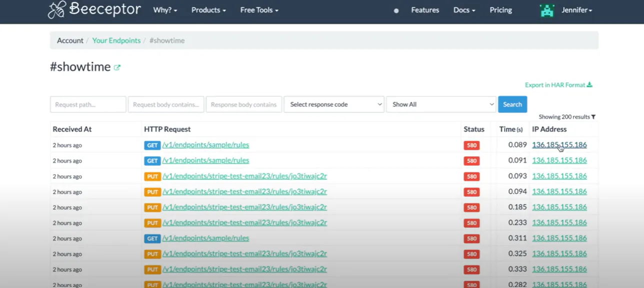
Task: Click IP address in the 0.089 row
Action: pyautogui.click(x=559, y=145)
